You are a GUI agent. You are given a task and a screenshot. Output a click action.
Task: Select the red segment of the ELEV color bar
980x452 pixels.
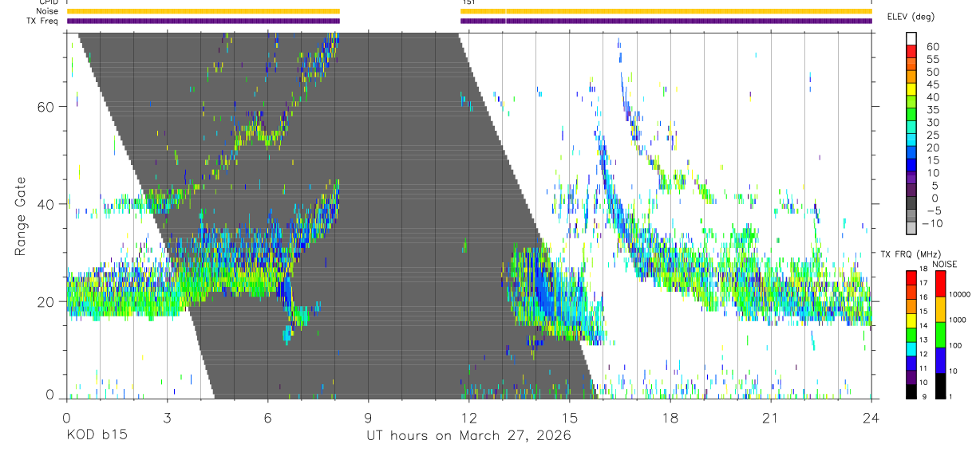[911, 52]
